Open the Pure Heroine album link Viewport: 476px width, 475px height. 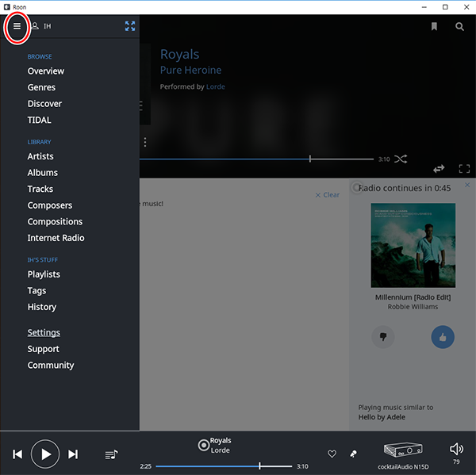pos(190,70)
